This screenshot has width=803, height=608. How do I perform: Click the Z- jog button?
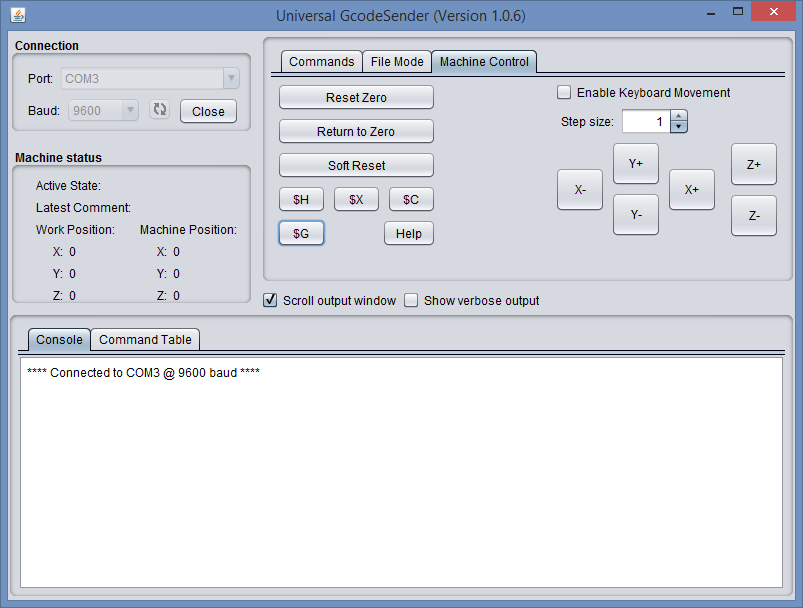[x=754, y=216]
